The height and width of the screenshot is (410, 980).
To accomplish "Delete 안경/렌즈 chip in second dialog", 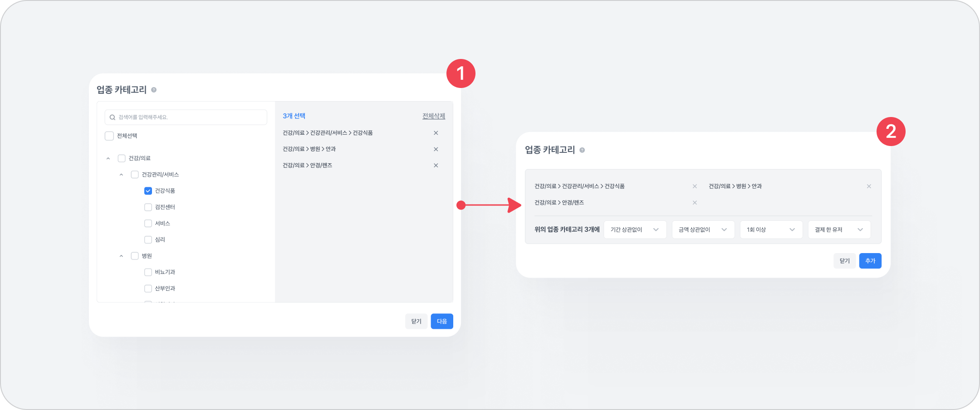I will tap(695, 203).
